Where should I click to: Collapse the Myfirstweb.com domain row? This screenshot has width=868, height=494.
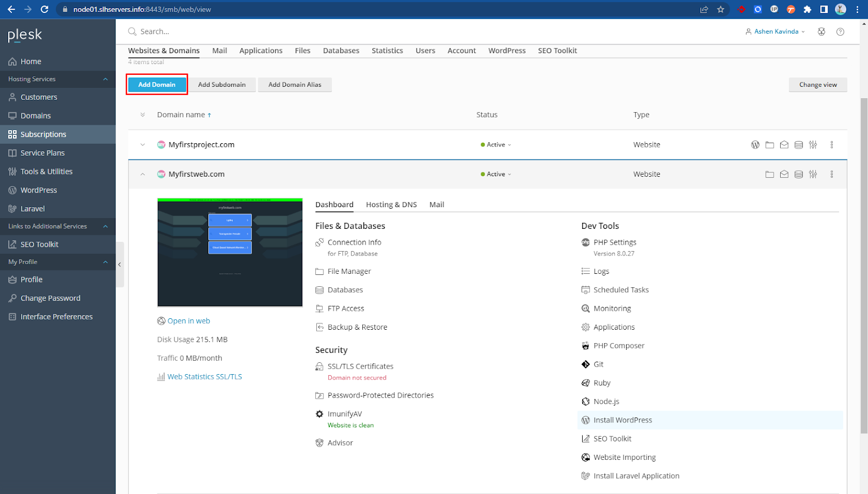[143, 175]
